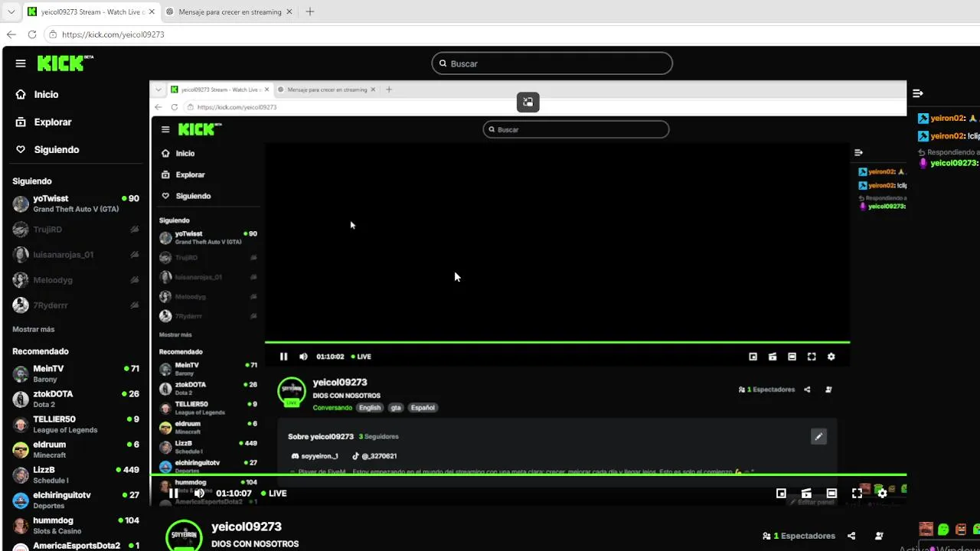Click yoTwisst avatar thumbnail
This screenshot has width=980, height=551.
[x=21, y=204]
